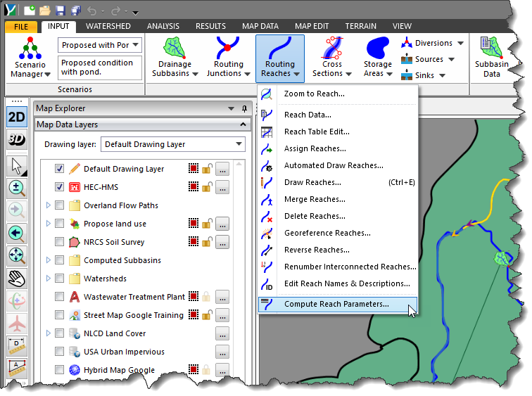Click the layer list scrollbar up arrow

(239, 164)
